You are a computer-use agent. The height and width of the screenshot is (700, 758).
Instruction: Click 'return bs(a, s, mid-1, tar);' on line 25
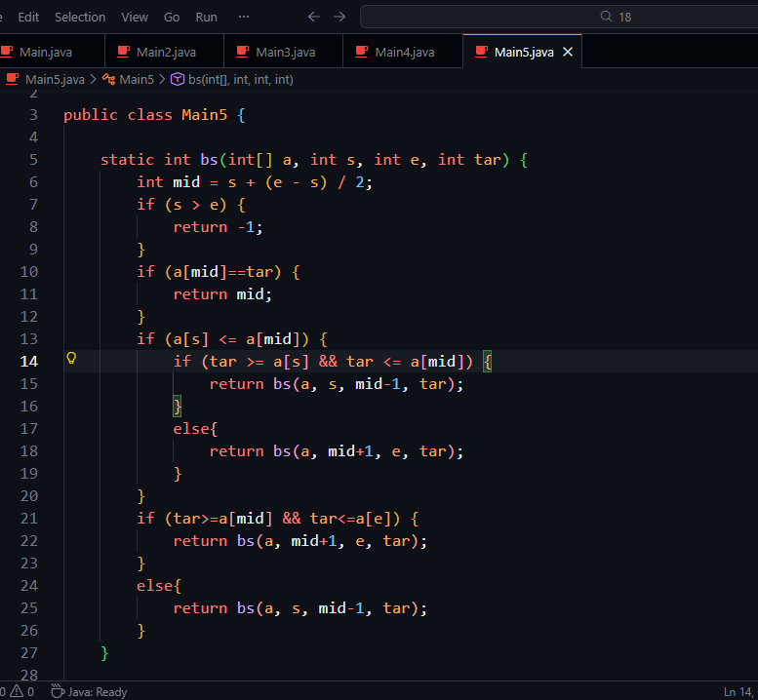click(300, 608)
